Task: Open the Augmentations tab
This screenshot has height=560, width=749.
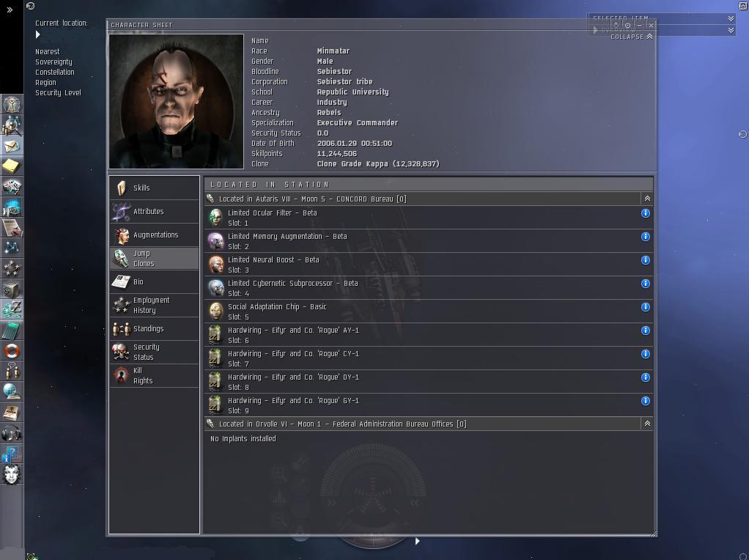Action: coord(155,235)
